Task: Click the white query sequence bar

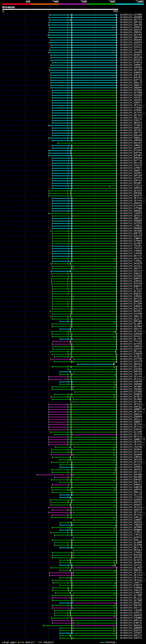Action: click(x=60, y=9)
